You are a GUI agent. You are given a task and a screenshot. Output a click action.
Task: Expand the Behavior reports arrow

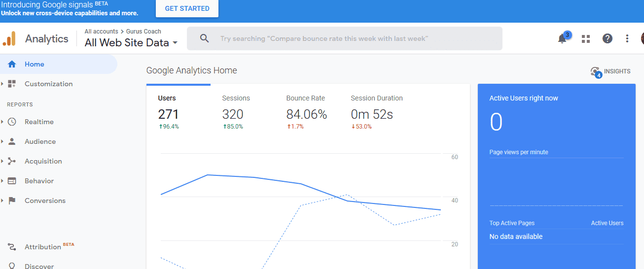2,181
